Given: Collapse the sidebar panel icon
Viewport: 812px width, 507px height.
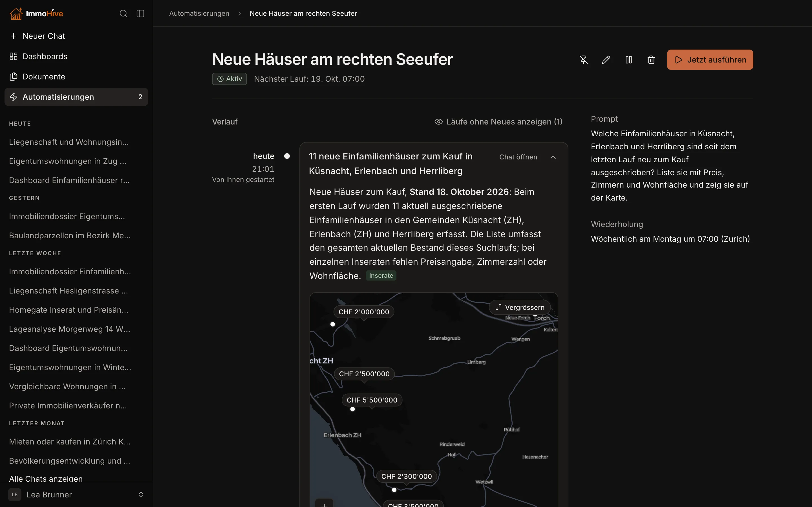Looking at the screenshot, I should pos(140,14).
